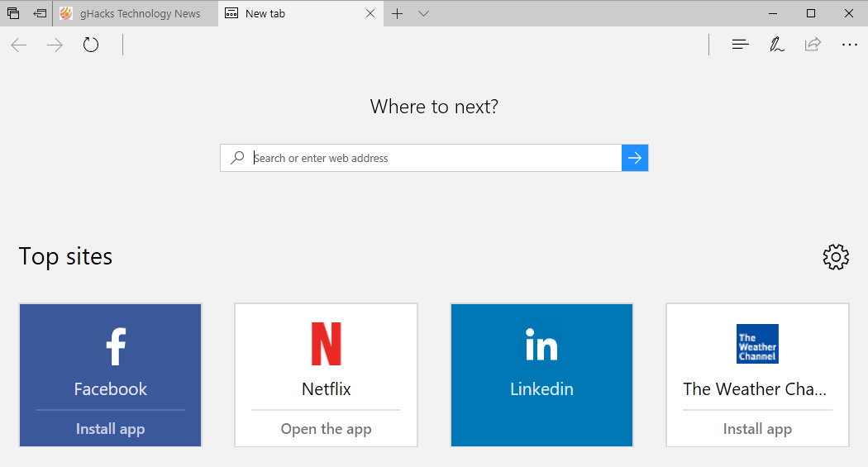The image size is (868, 467).
Task: Open the Linkedin top site tile
Action: tap(542, 374)
